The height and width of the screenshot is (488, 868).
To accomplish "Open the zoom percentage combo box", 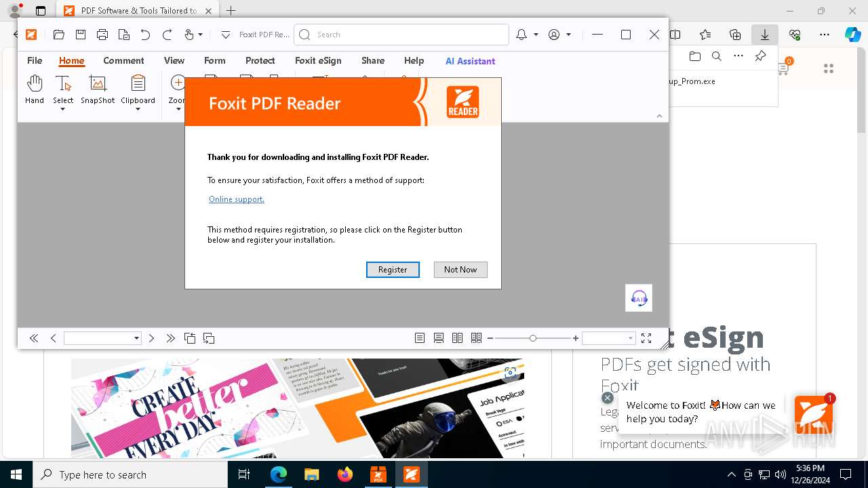I will tap(608, 338).
